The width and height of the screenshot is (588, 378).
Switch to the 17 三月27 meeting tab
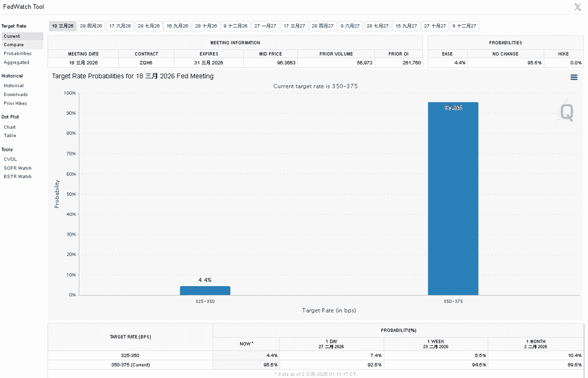pyautogui.click(x=294, y=26)
